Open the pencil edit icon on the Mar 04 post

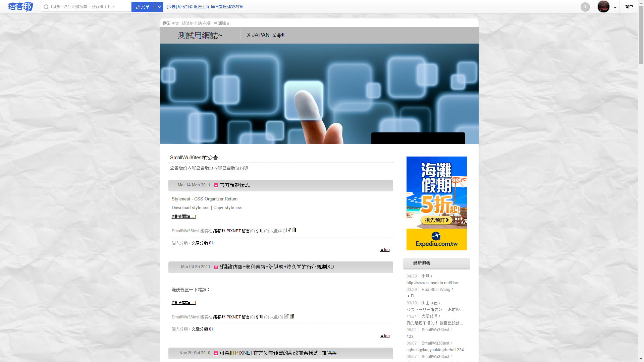point(286,316)
